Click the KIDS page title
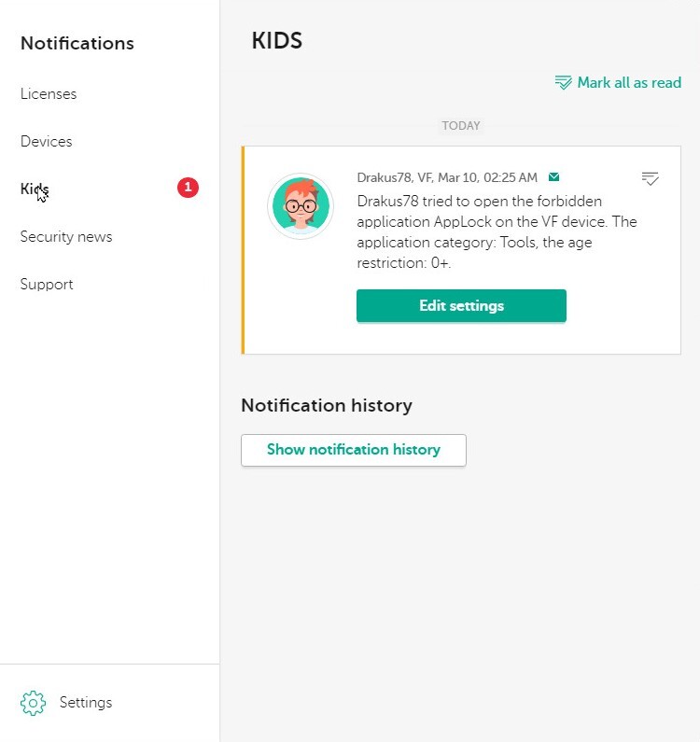This screenshot has height=742, width=700. pyautogui.click(x=277, y=41)
